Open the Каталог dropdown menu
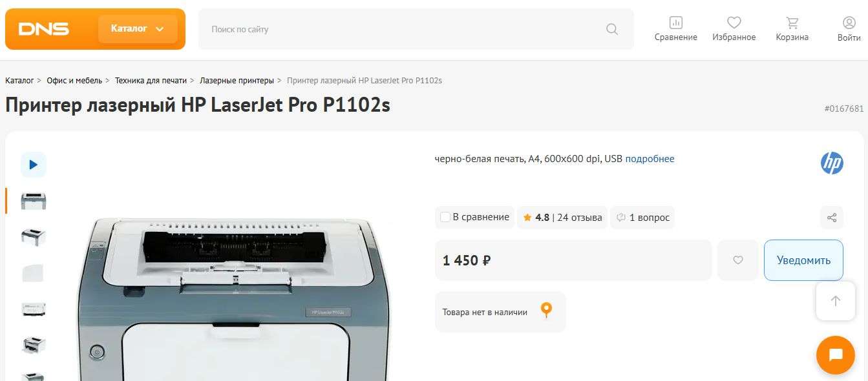 [x=138, y=29]
